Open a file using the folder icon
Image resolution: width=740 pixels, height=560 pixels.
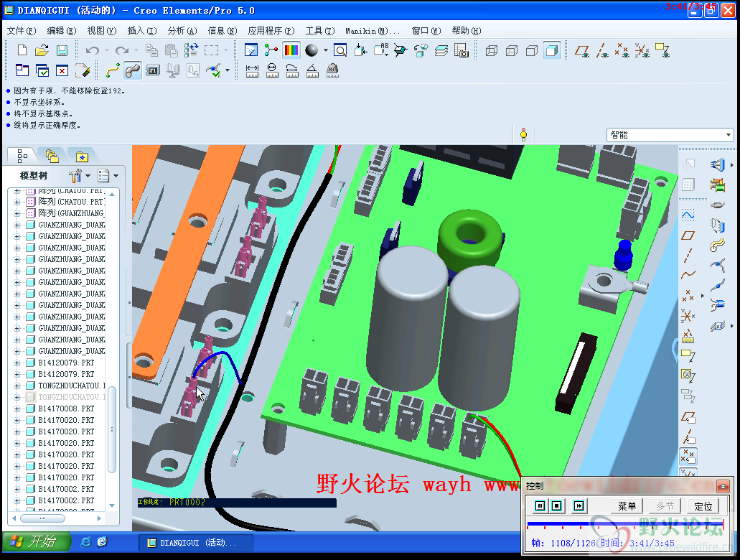42,50
